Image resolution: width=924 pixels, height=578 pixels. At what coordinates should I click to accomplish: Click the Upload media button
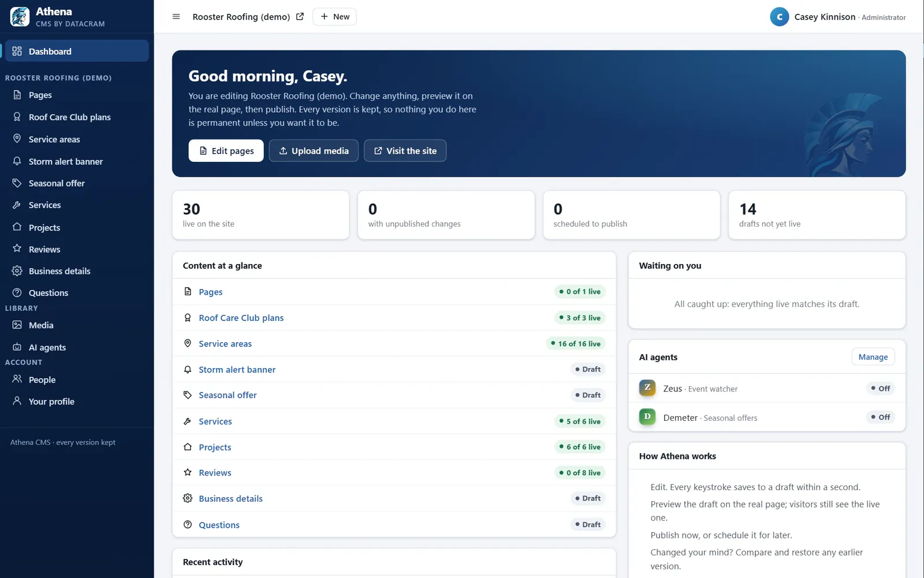click(314, 150)
